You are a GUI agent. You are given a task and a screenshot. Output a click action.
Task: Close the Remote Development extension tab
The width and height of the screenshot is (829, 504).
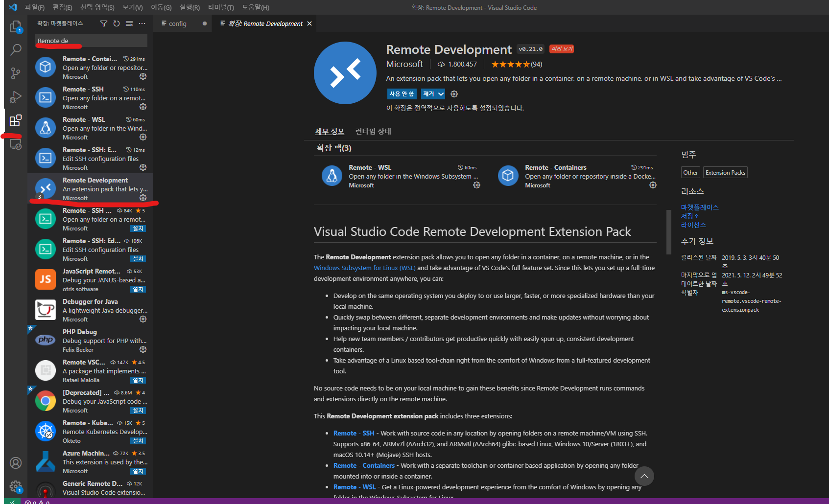309,23
